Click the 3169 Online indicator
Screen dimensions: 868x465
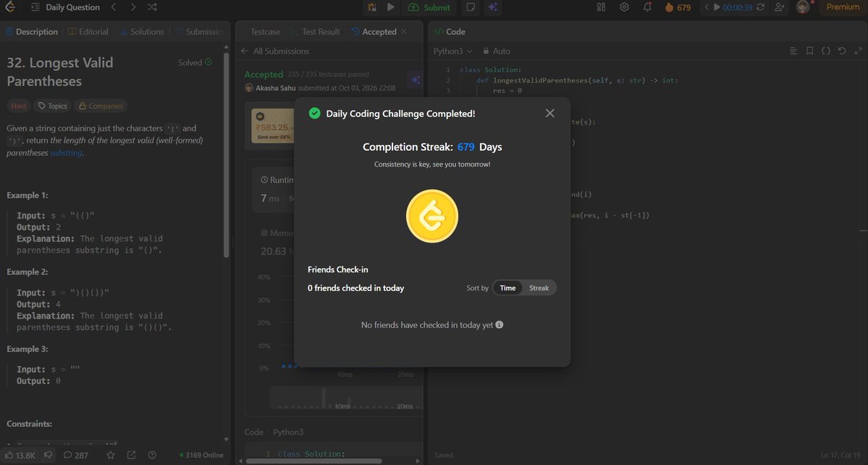coord(201,455)
